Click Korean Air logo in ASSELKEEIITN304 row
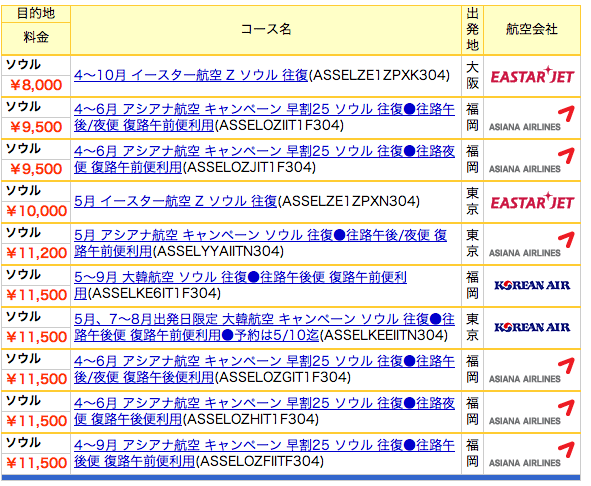 coord(532,327)
